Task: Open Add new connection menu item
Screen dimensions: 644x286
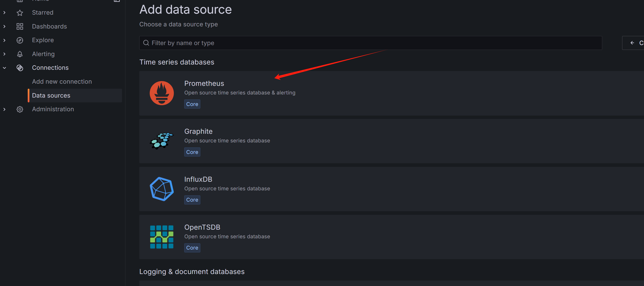Action: 62,82
